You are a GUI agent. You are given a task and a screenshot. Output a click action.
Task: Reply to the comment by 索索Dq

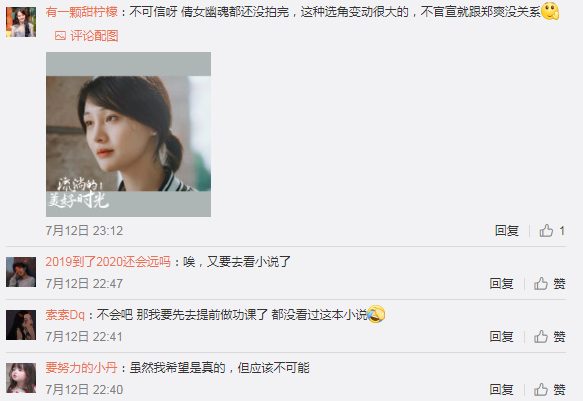[502, 337]
